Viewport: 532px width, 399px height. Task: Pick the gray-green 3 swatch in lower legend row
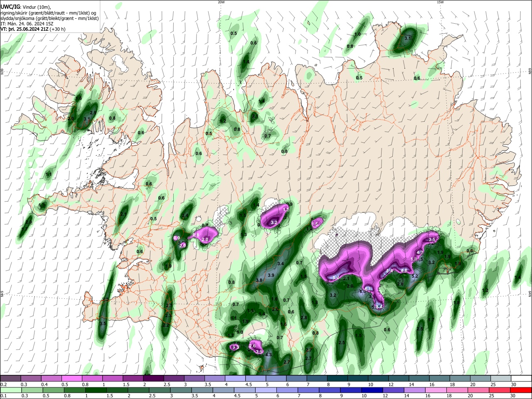point(180,390)
